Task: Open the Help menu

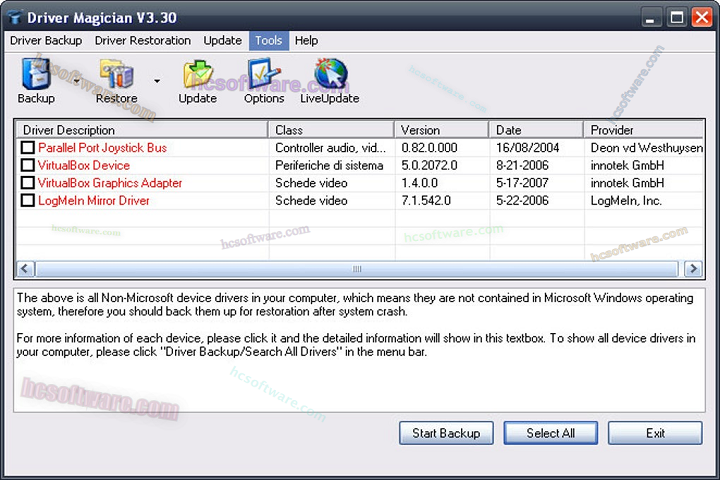Action: pyautogui.click(x=306, y=40)
